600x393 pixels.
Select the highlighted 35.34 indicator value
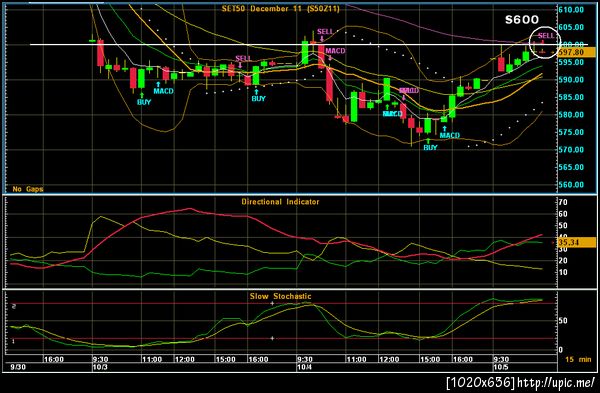click(x=577, y=242)
